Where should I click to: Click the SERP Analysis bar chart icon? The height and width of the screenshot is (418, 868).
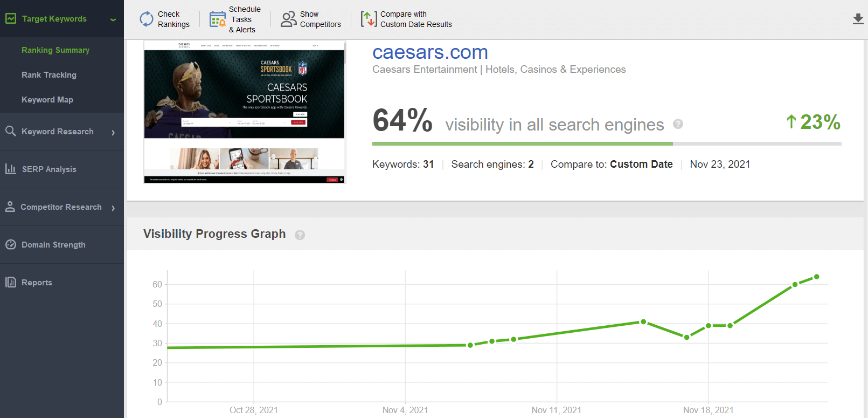tap(10, 169)
